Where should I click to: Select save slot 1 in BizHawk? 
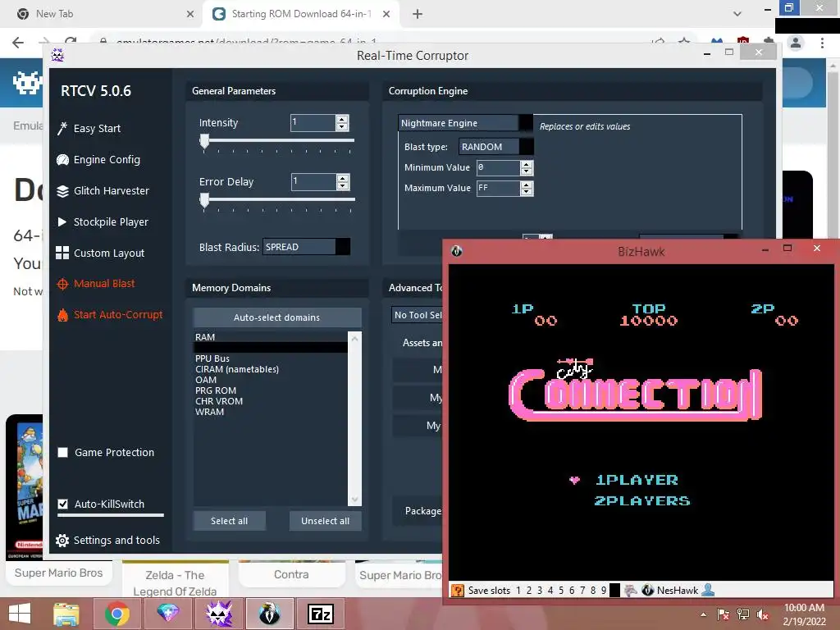click(518, 591)
